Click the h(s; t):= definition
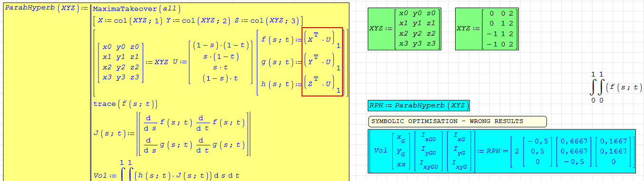 pos(302,85)
